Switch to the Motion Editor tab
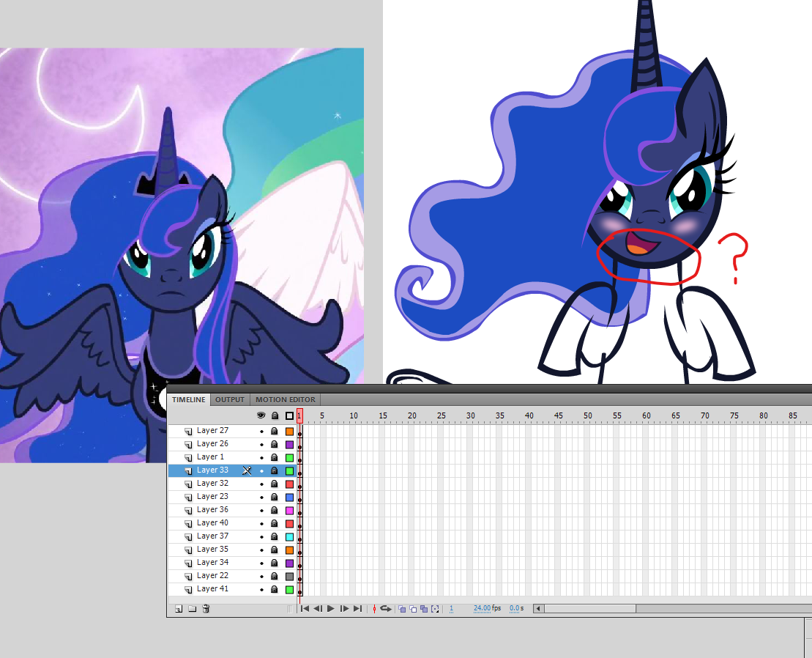Image resolution: width=812 pixels, height=658 pixels. click(286, 399)
